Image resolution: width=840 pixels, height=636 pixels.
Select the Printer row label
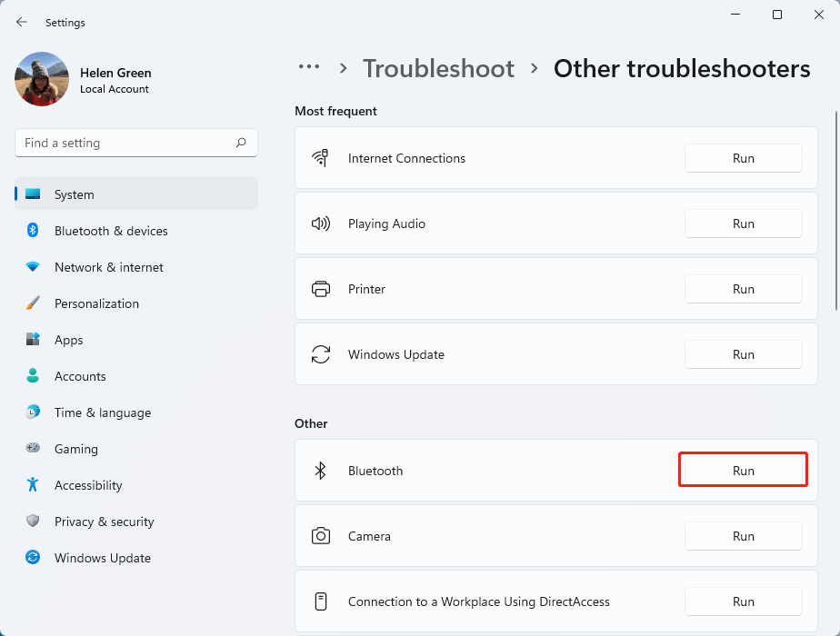[366, 289]
